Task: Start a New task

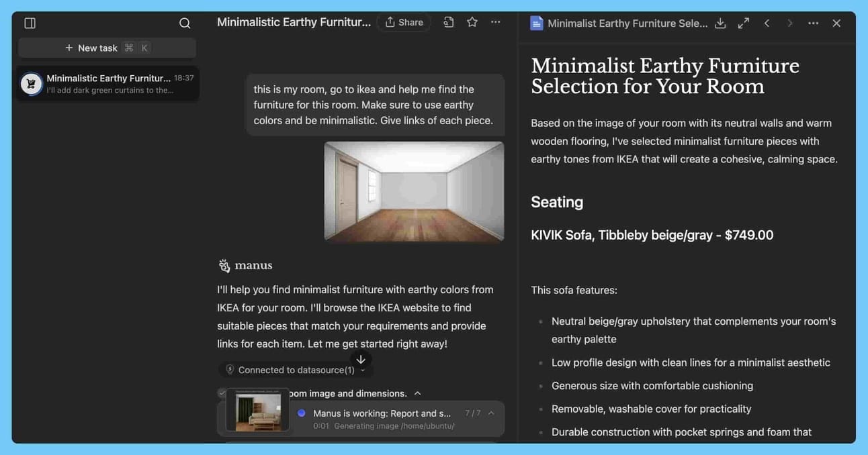Action: (x=107, y=48)
